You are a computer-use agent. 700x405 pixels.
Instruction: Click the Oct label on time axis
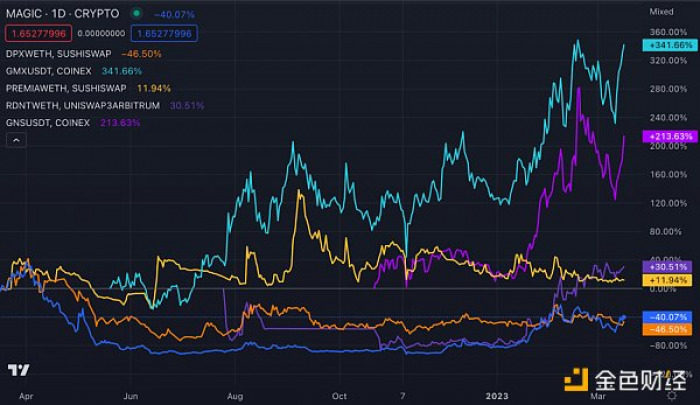339,396
